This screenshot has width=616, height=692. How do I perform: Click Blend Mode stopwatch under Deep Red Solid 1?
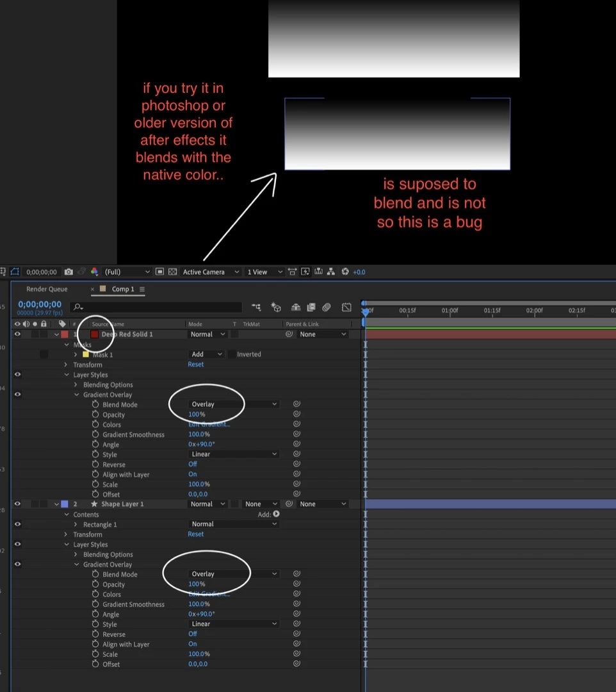tap(95, 404)
